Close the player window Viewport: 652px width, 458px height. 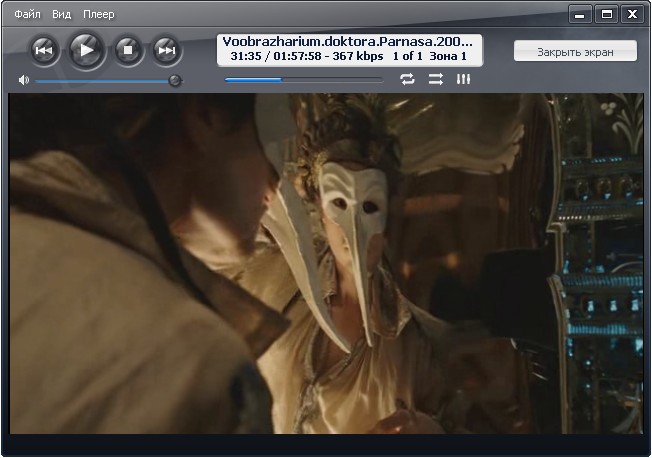[x=633, y=14]
